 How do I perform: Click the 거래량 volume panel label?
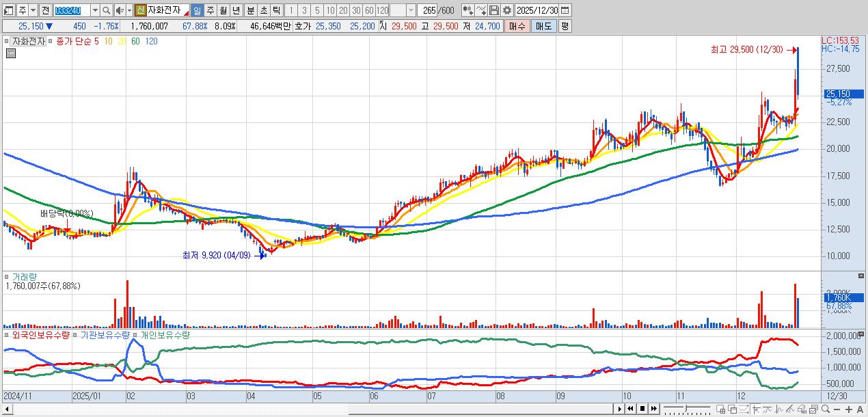(x=25, y=277)
